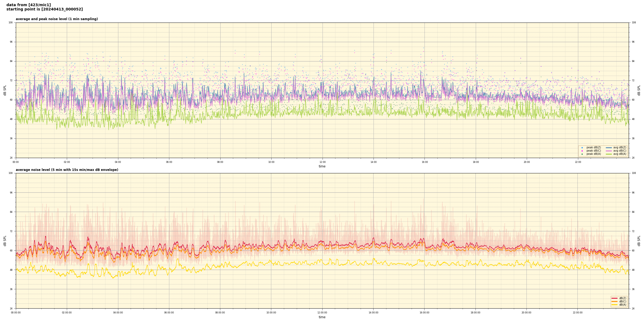The height and width of the screenshot is (322, 644).
Task: Click the avg dB(C) legend line
Action: click(609, 151)
